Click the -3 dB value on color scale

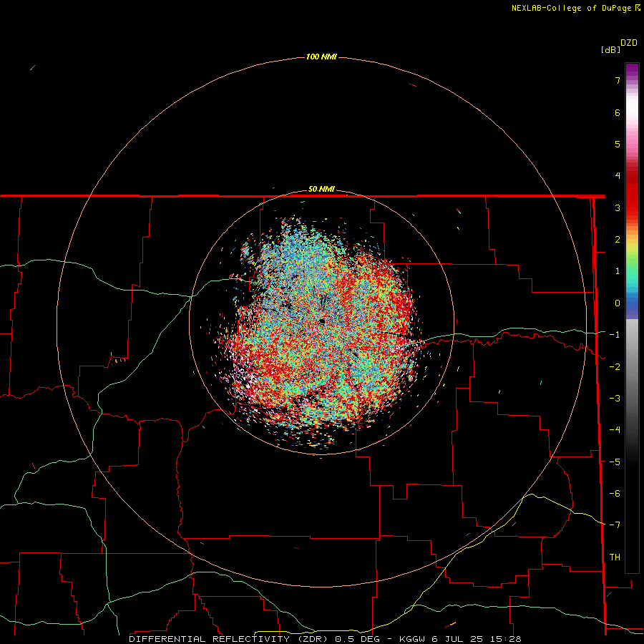pyautogui.click(x=615, y=399)
